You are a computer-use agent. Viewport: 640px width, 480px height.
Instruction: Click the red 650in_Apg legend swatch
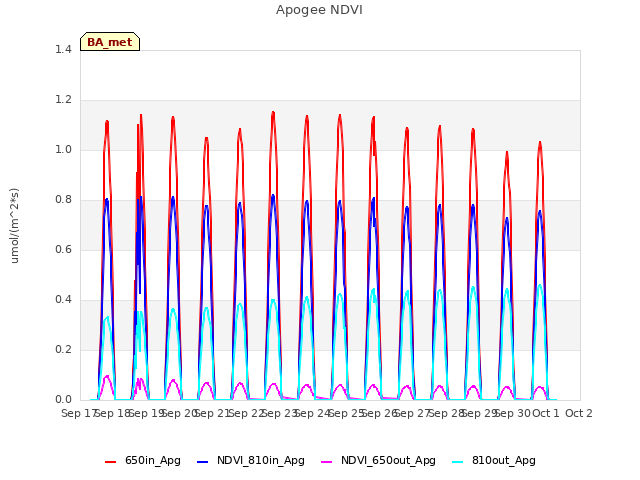(x=110, y=462)
